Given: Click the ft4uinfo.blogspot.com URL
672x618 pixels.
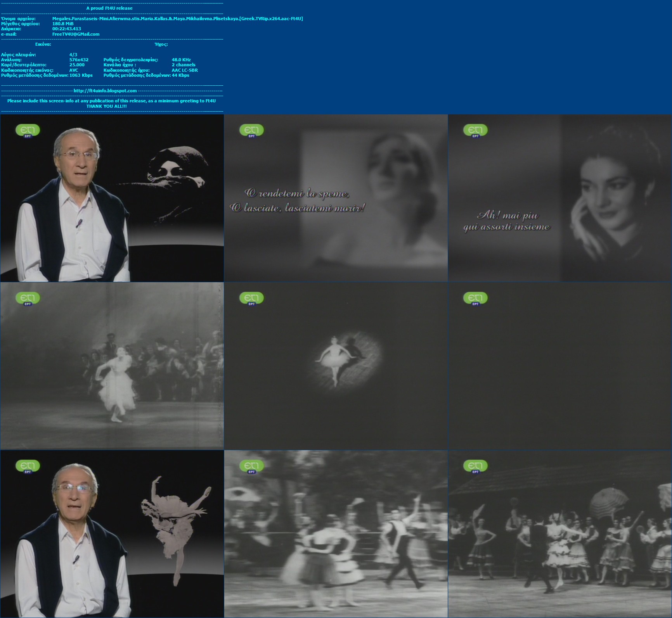Looking at the screenshot, I should (105, 91).
